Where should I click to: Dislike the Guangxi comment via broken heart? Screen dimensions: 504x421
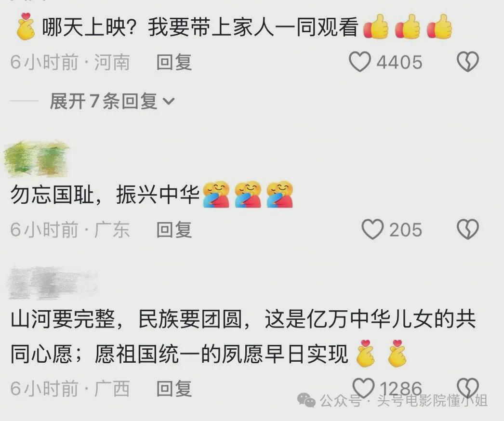coord(468,388)
